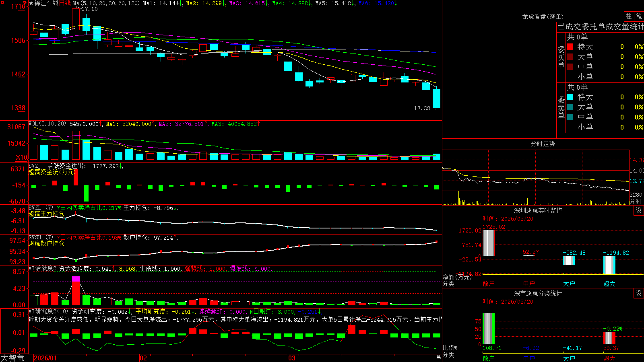The height and width of the screenshot is (362, 644).
Task: Click the star icon before 锦江在线
Action: [31, 3]
